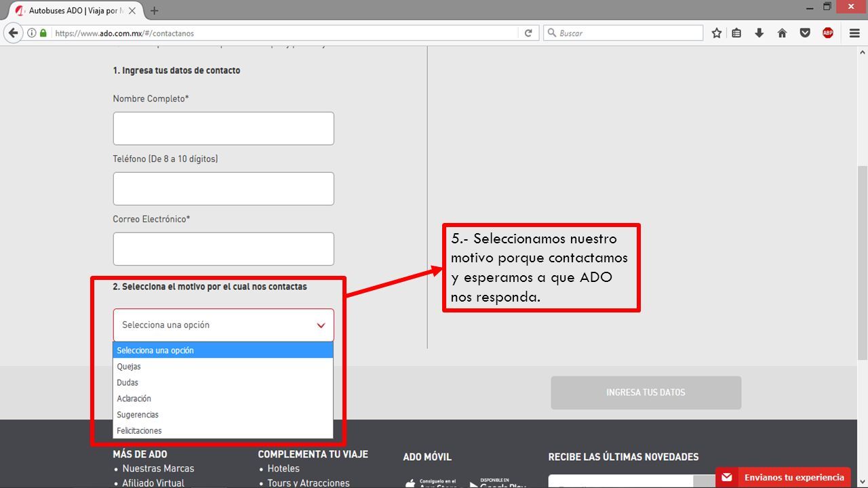Open site information icon in address bar
Screen dimensions: 868x488
point(32,33)
